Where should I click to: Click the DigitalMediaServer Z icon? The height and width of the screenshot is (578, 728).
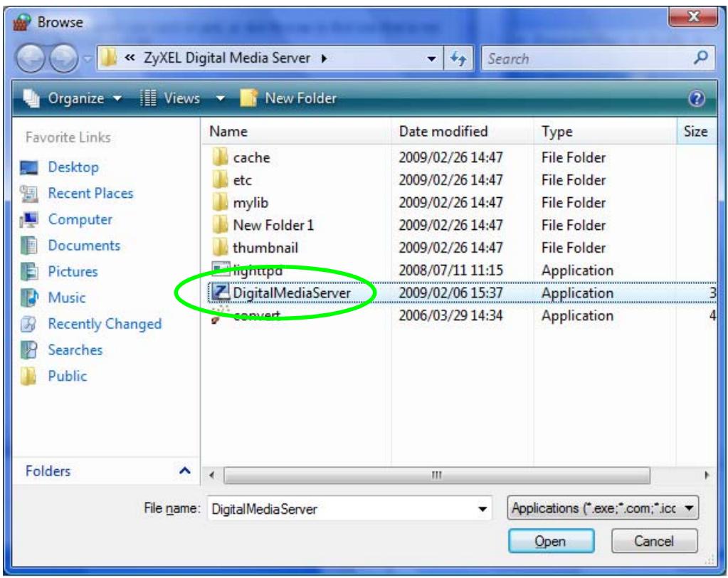[221, 293]
